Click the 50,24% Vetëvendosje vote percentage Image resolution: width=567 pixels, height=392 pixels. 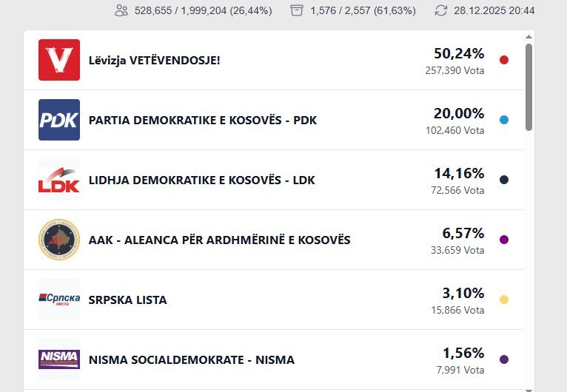tap(459, 53)
